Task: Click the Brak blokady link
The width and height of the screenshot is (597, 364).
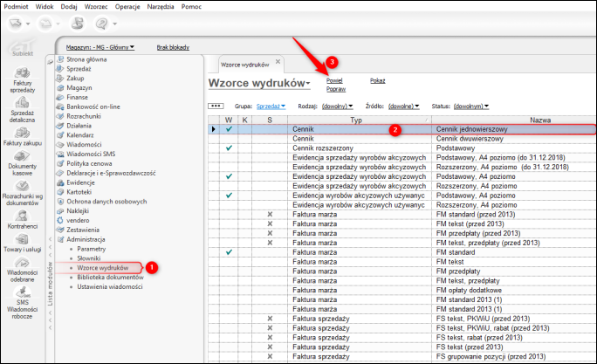Action: (x=173, y=47)
